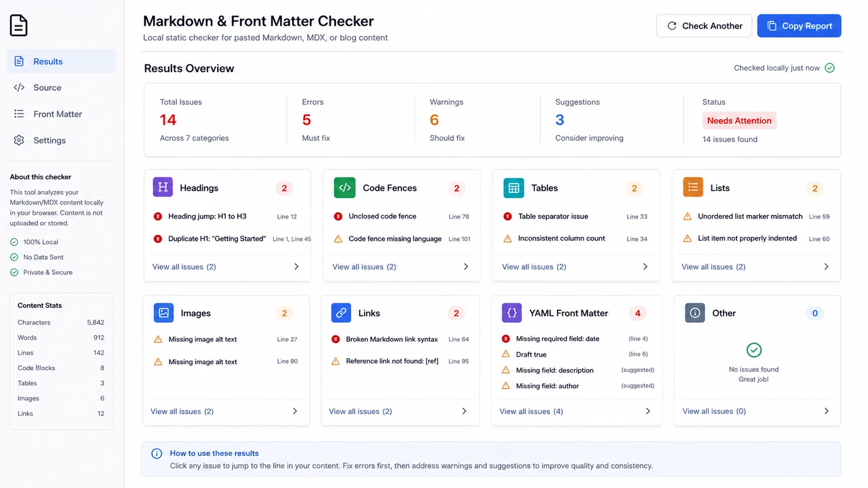Expand Lists View all issues chevron
Image resolution: width=868 pixels, height=488 pixels.
826,267
